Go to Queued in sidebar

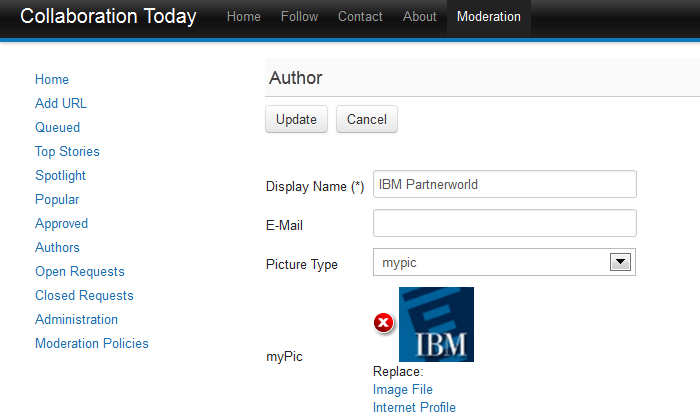coord(58,128)
